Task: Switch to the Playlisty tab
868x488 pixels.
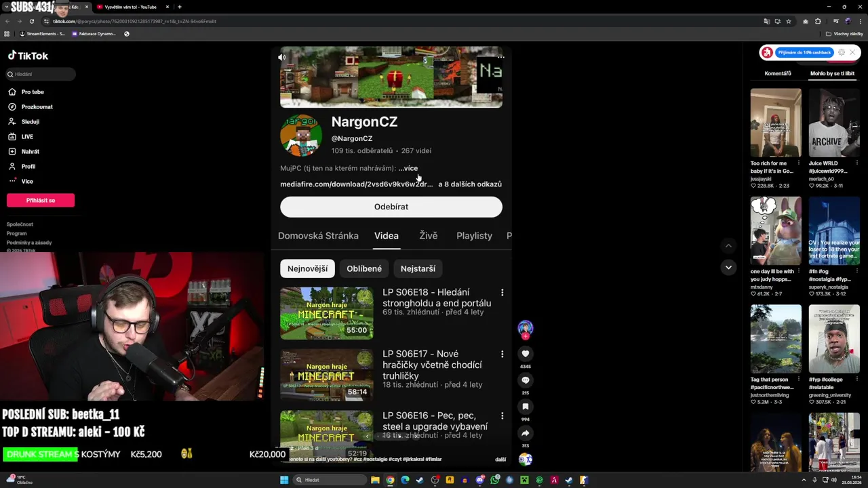Action: tap(474, 236)
